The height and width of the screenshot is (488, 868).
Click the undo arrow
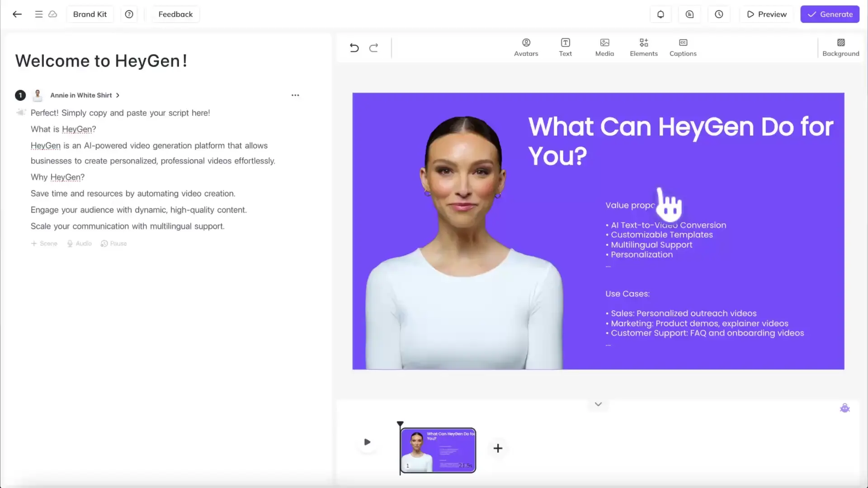[x=354, y=48]
